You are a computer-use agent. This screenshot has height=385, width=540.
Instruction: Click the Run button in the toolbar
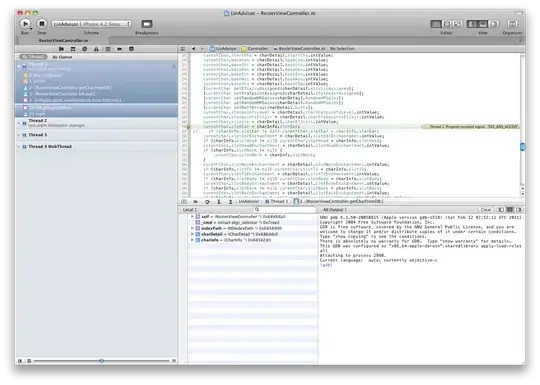25,24
